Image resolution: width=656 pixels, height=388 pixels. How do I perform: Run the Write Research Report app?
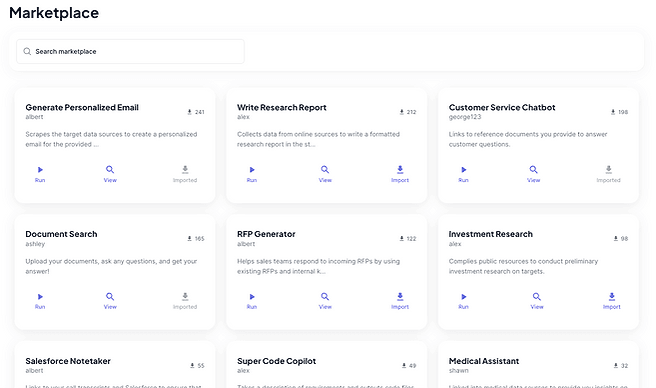pos(251,174)
